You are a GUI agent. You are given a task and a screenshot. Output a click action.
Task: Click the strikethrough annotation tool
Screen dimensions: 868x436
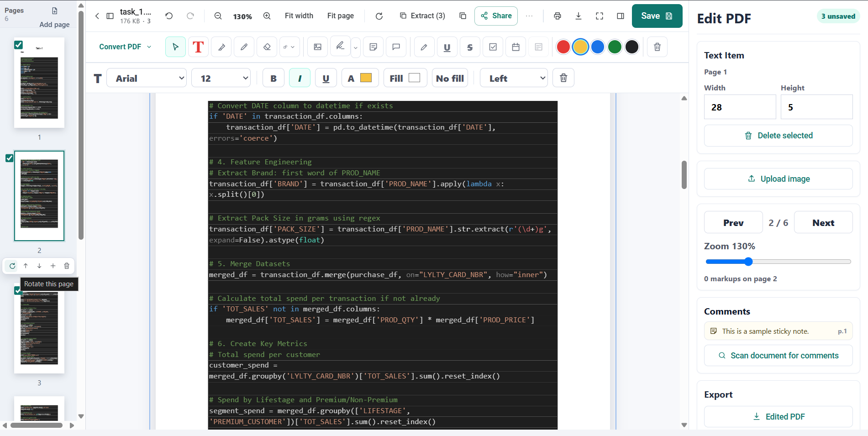click(470, 47)
